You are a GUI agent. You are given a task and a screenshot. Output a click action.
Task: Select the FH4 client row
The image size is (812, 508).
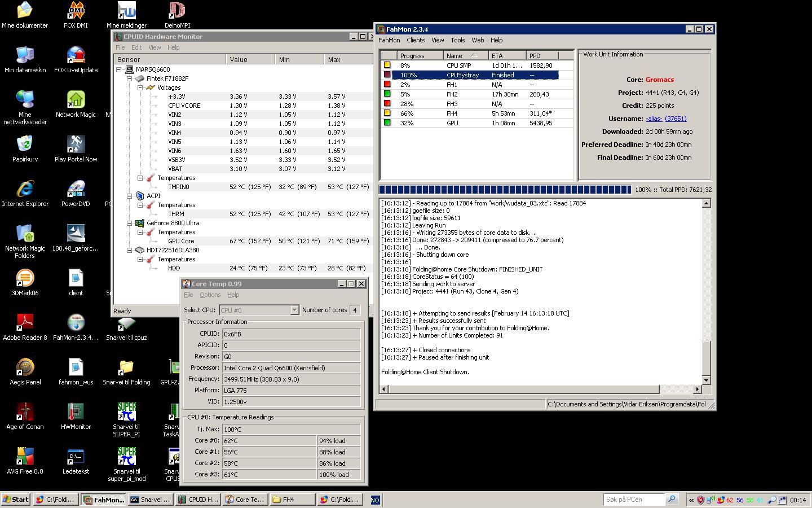[470, 113]
